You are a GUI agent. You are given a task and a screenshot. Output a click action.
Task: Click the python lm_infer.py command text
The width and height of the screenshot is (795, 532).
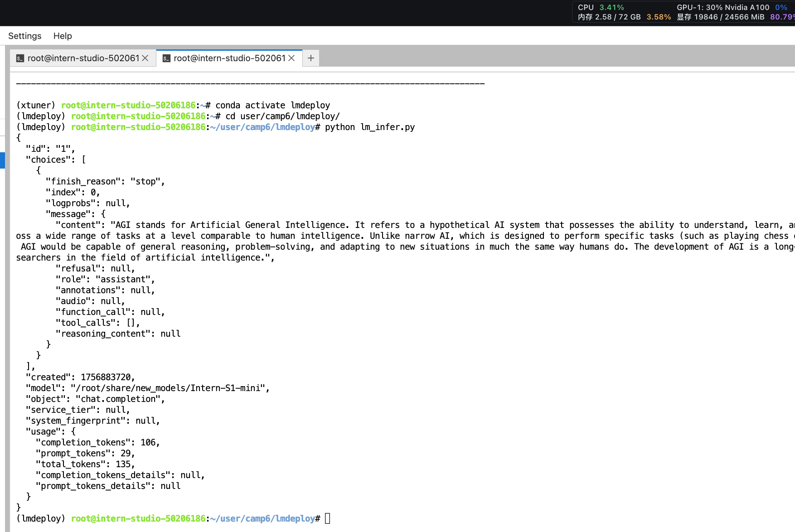click(x=369, y=127)
